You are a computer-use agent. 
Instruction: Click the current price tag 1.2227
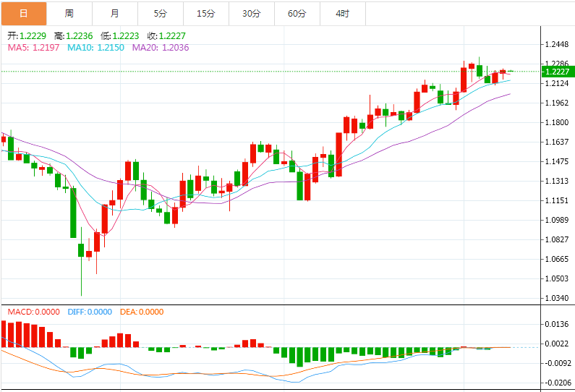pos(558,72)
